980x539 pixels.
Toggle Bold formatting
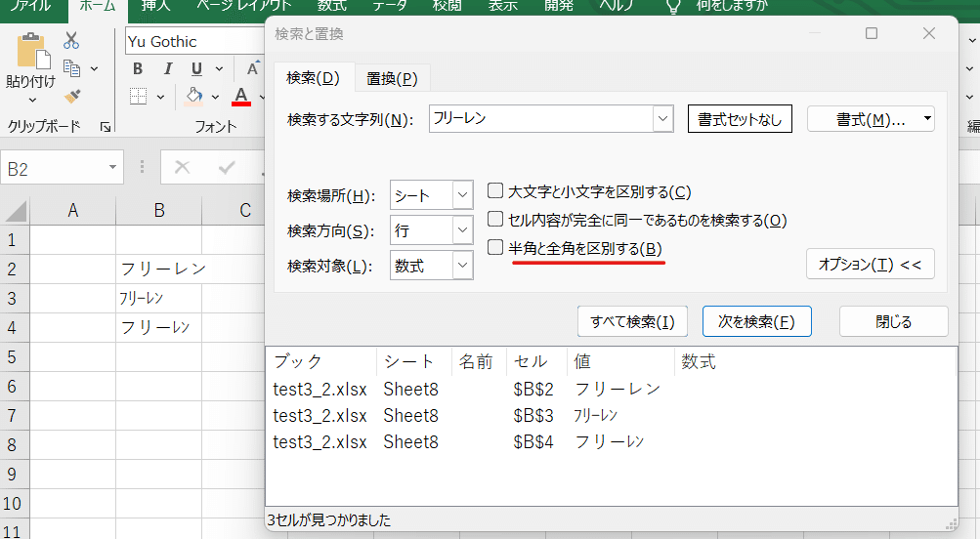pos(138,68)
